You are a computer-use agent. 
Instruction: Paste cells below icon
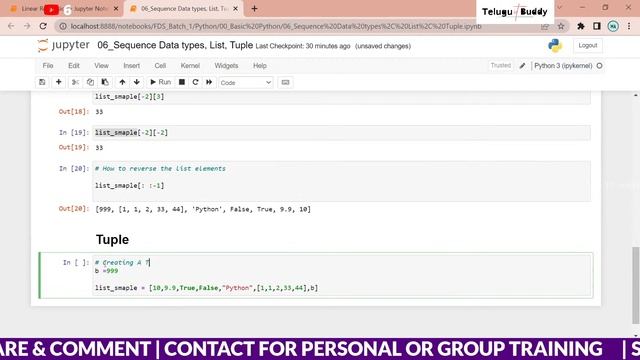(x=105, y=82)
